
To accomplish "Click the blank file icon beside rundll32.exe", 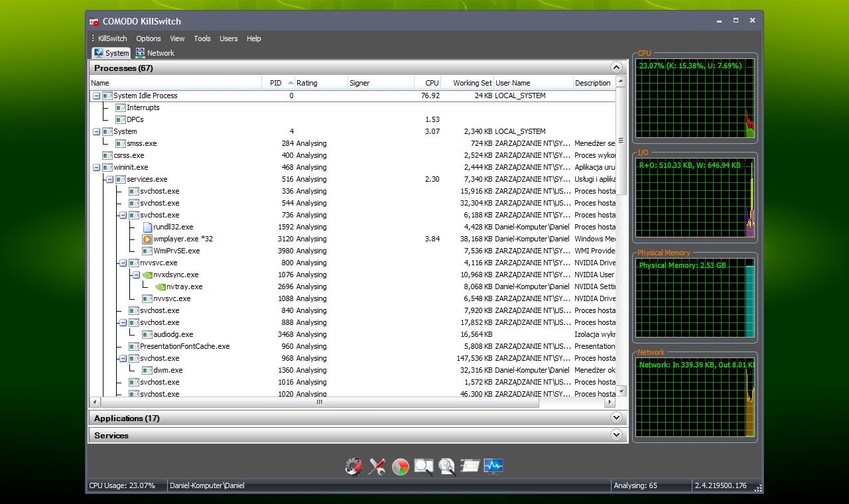I will tap(147, 227).
